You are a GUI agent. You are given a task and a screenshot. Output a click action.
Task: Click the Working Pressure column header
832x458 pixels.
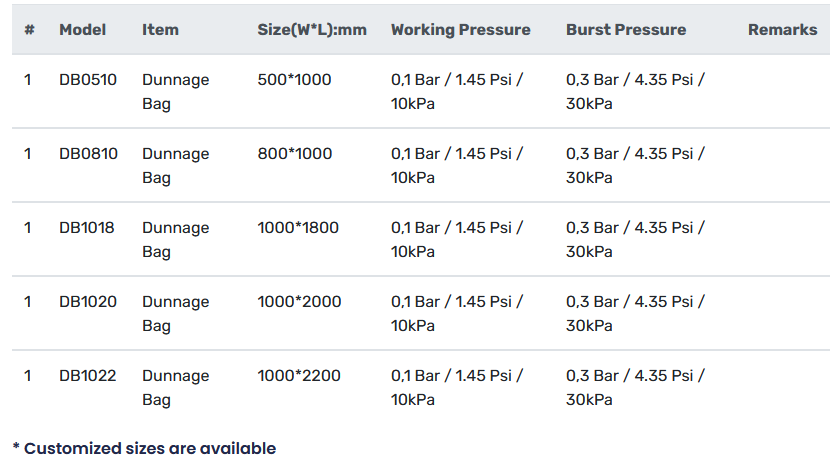(460, 30)
